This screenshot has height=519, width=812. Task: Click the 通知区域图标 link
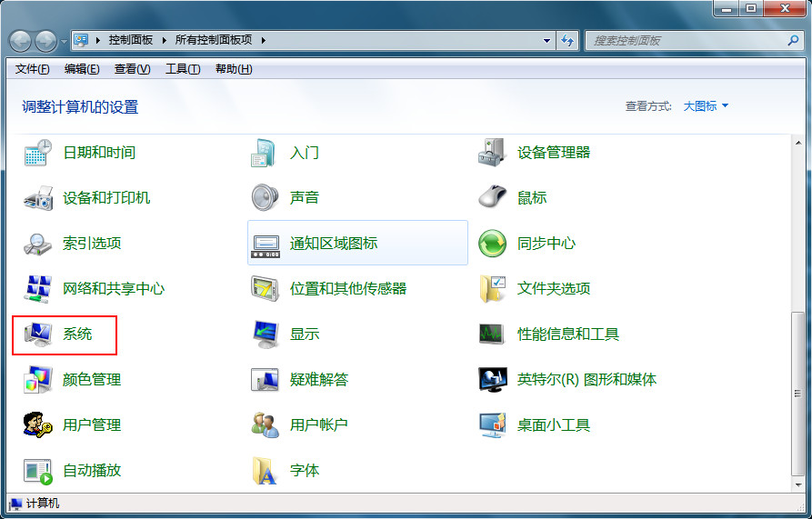click(334, 244)
